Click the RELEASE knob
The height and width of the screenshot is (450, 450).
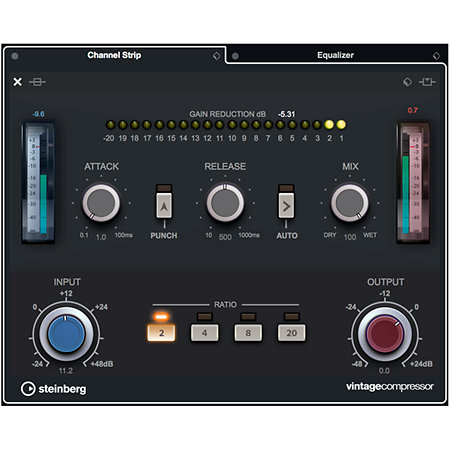(225, 203)
